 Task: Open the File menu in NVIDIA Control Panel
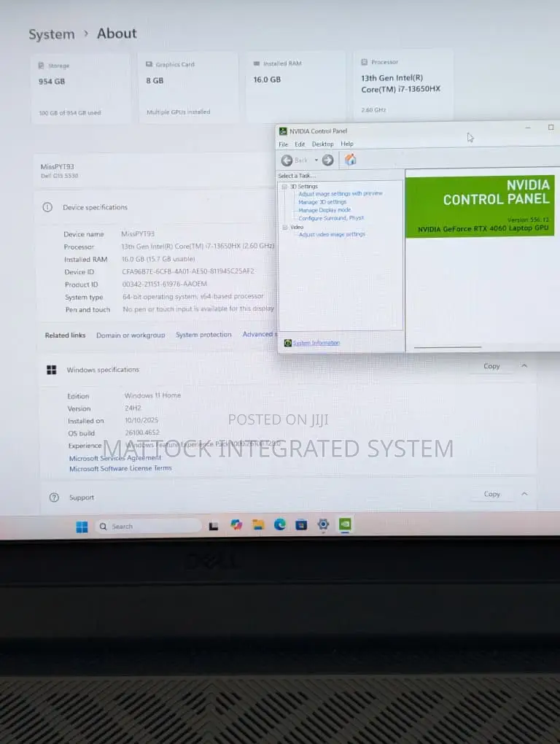coord(284,144)
